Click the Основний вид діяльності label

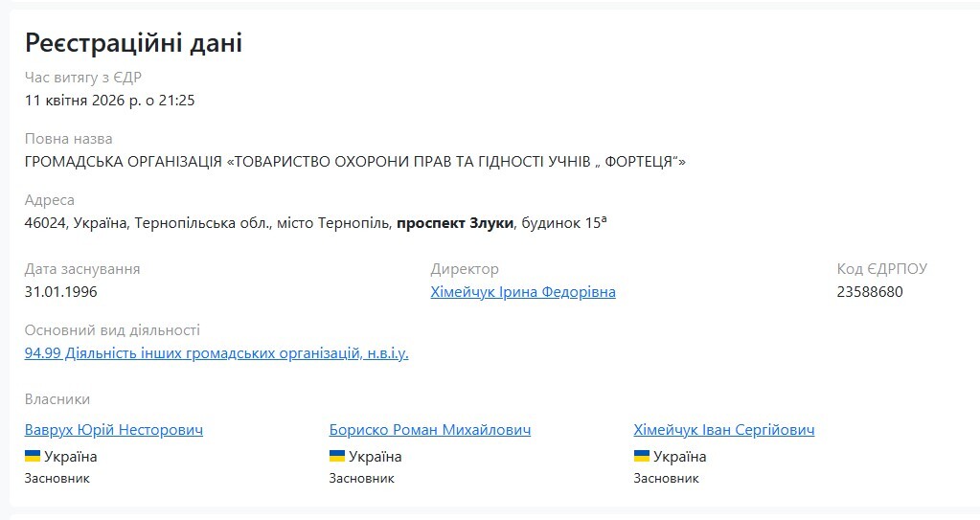tap(112, 330)
